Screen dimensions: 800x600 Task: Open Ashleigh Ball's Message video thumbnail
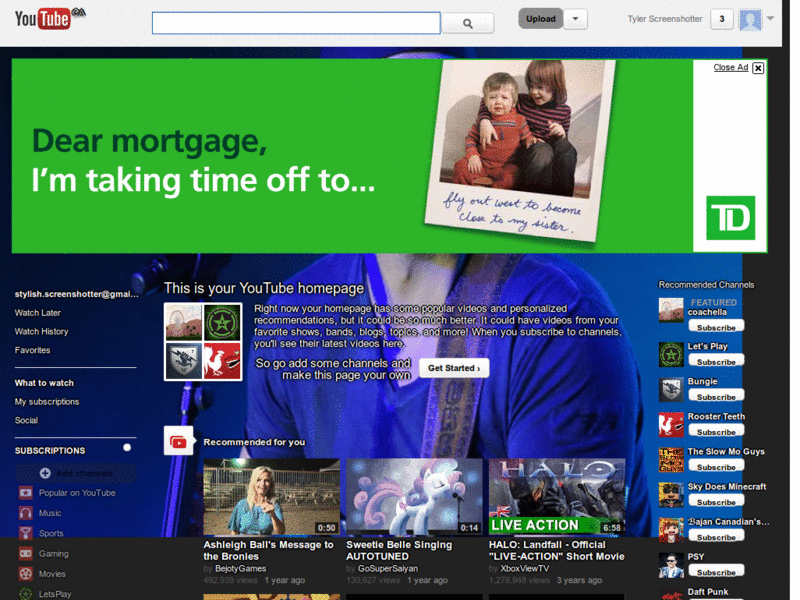(271, 496)
